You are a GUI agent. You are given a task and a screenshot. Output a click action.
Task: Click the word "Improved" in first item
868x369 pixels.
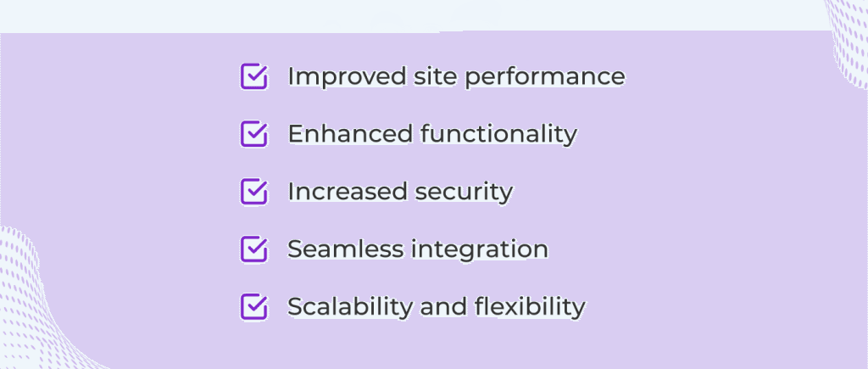[x=348, y=77]
